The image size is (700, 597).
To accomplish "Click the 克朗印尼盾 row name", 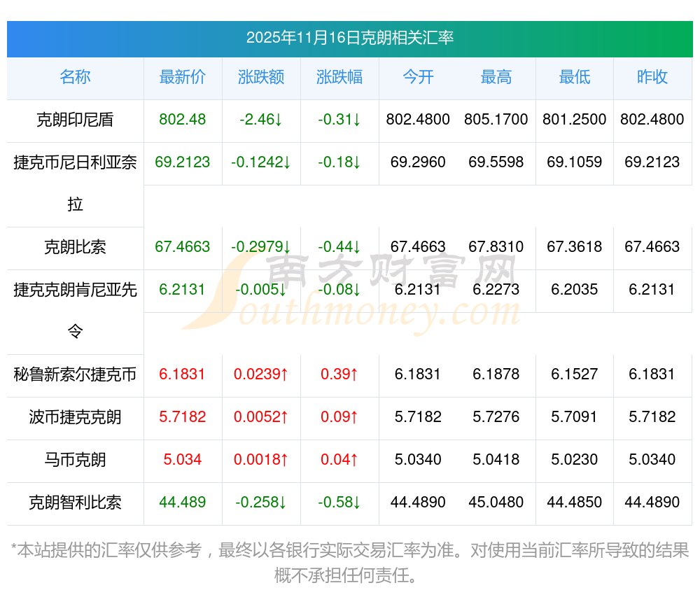I will 75,120.
